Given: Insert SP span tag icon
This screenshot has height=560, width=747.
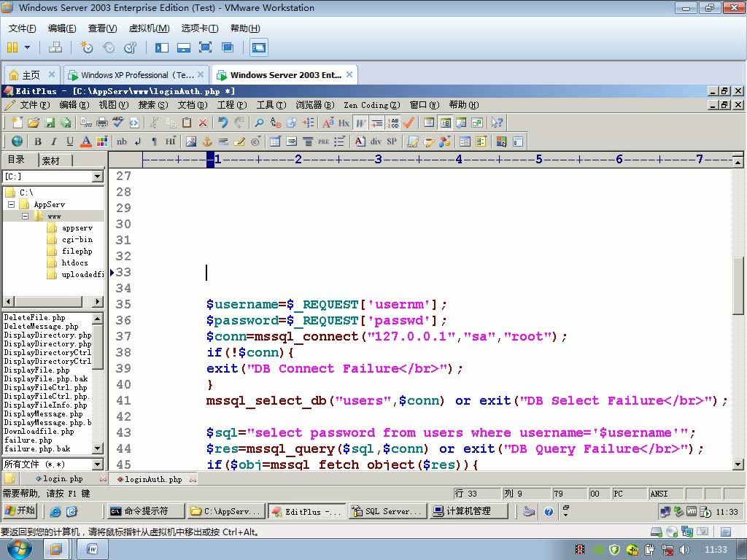Looking at the screenshot, I should [x=392, y=141].
